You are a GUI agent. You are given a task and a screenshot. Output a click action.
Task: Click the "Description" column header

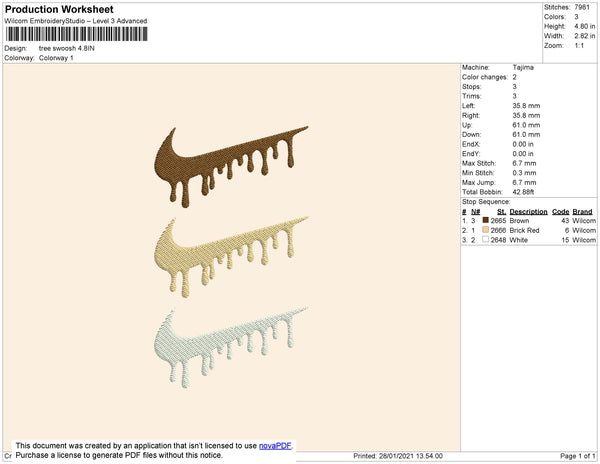point(528,212)
